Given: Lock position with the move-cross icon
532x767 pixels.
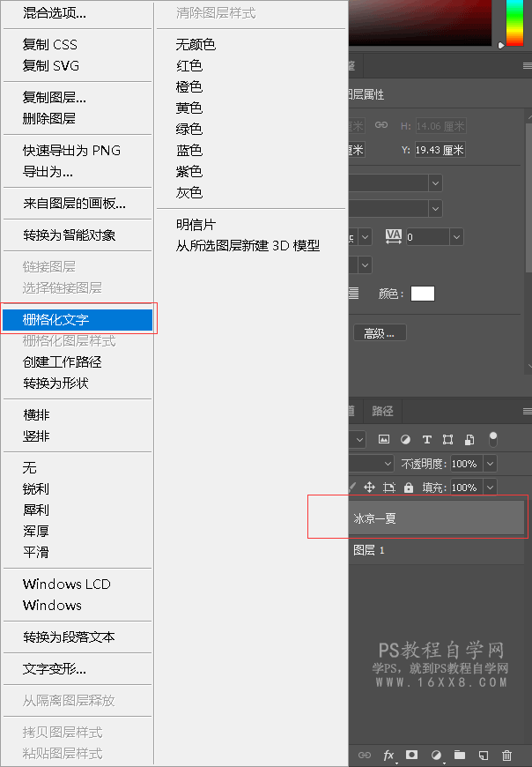Looking at the screenshot, I should coord(369,488).
